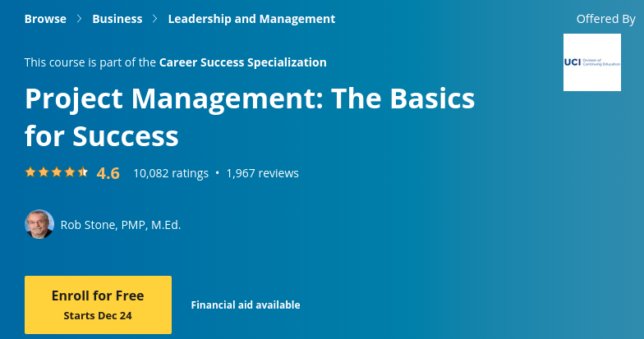Click Rob Stone's instructor avatar photo
Image resolution: width=644 pixels, height=339 pixels.
click(x=39, y=224)
